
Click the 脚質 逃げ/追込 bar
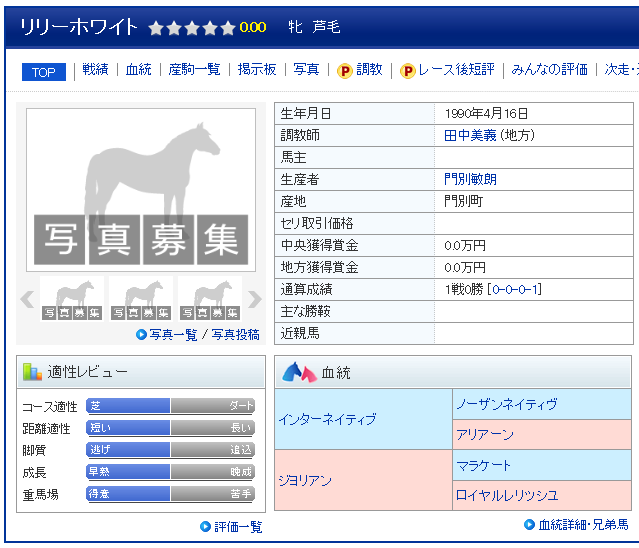170,450
